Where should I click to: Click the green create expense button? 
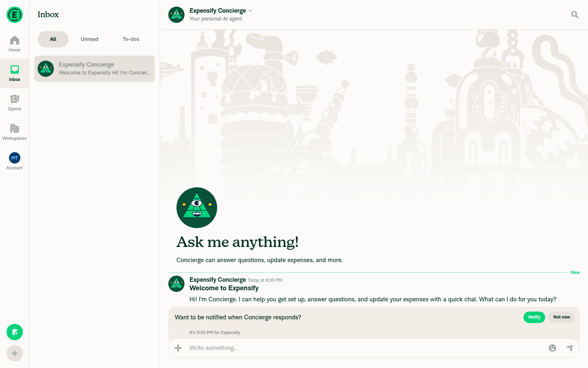pyautogui.click(x=15, y=332)
